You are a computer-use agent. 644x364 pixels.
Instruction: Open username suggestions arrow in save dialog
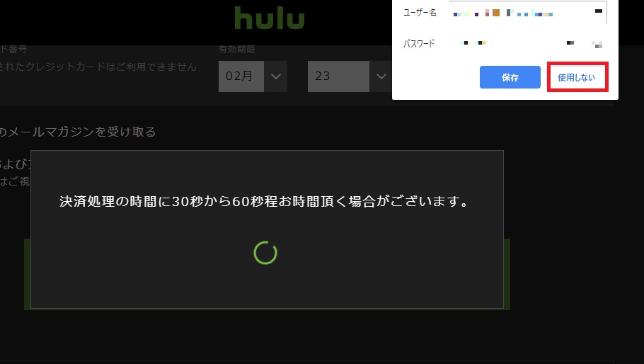(x=599, y=11)
